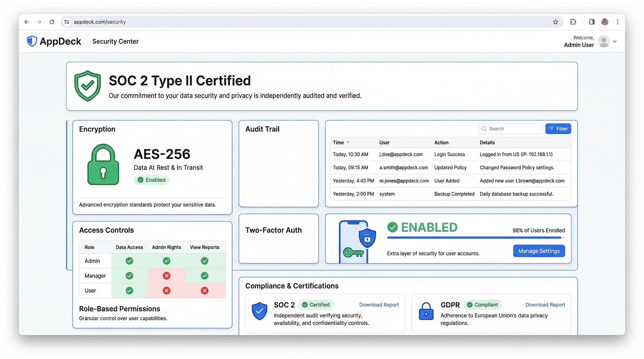This screenshot has width=644, height=359.
Task: Click the Backup Completed action cell
Action: tap(454, 194)
